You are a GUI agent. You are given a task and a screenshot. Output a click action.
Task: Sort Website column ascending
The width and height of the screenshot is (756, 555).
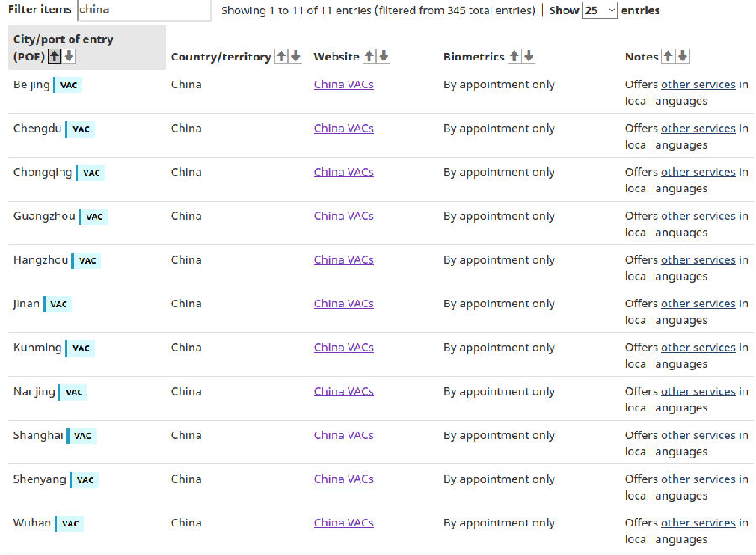point(370,56)
